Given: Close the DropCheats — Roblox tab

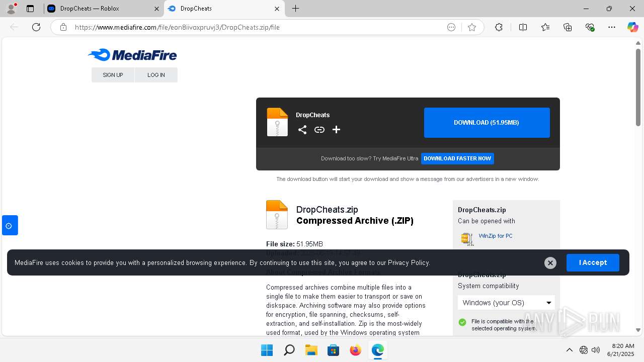Looking at the screenshot, I should click(156, 9).
